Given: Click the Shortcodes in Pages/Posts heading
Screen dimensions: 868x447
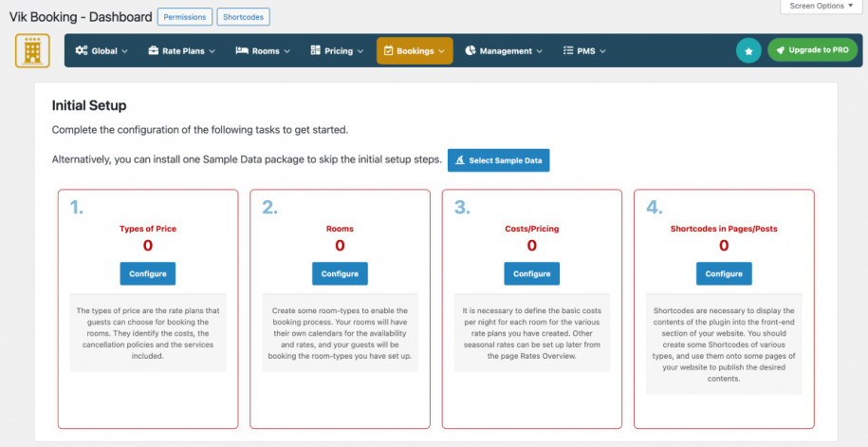Looking at the screenshot, I should click(x=724, y=228).
